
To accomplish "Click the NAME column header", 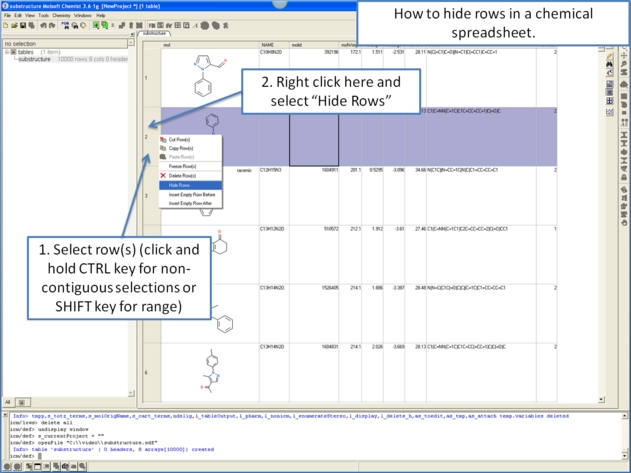I will [x=268, y=45].
